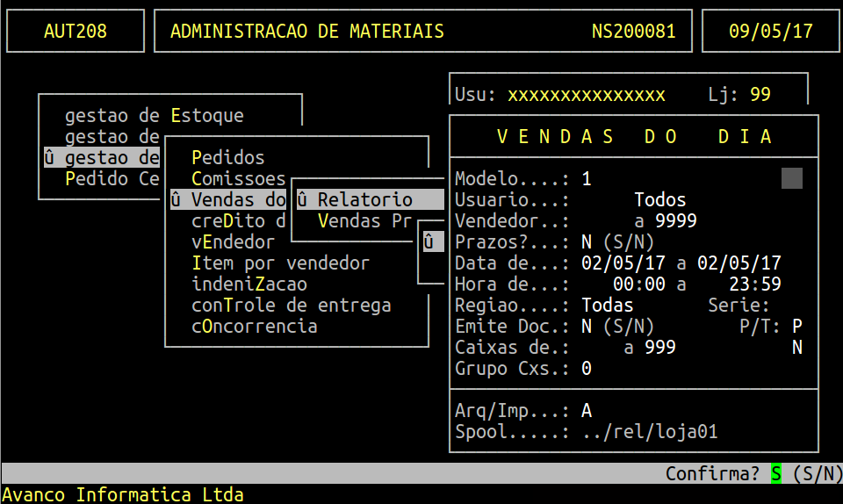843x504 pixels.
Task: Open the Comissoes menu entry
Action: pyautogui.click(x=238, y=179)
